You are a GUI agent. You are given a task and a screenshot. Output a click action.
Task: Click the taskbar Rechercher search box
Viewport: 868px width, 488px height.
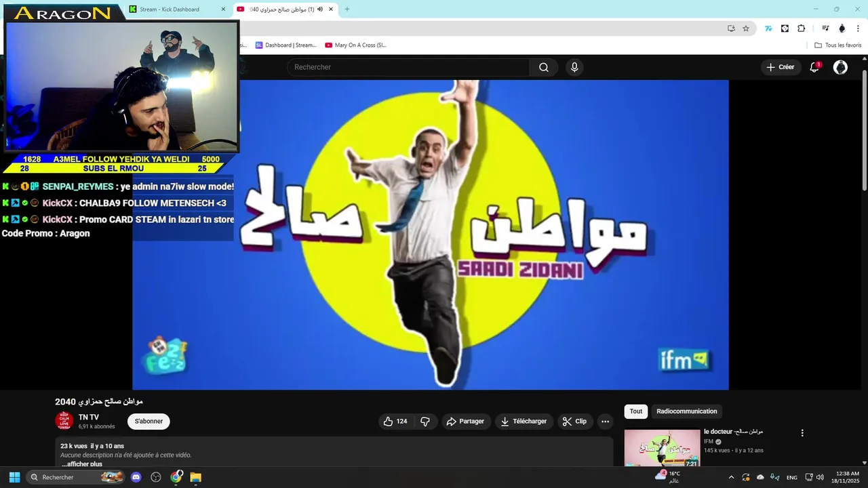coord(76,477)
